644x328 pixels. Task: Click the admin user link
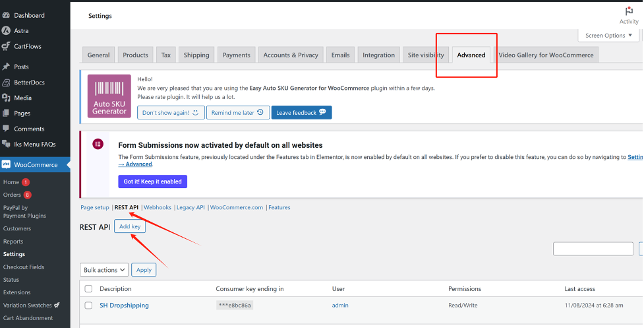(340, 306)
